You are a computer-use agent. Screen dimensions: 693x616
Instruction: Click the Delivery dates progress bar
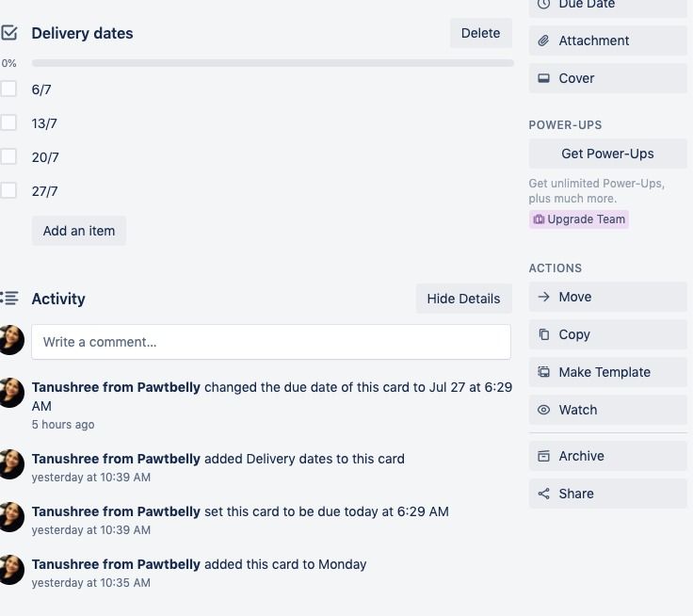pyautogui.click(x=273, y=63)
